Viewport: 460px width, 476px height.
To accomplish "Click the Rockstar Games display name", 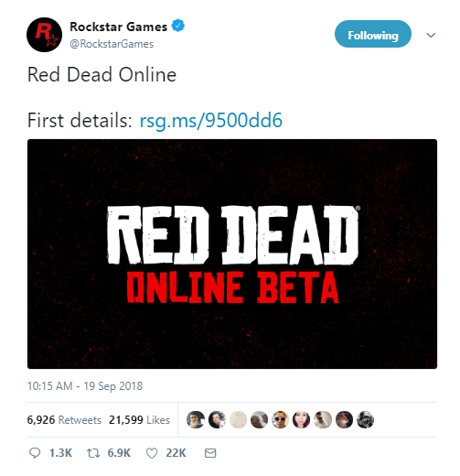I will click(119, 27).
